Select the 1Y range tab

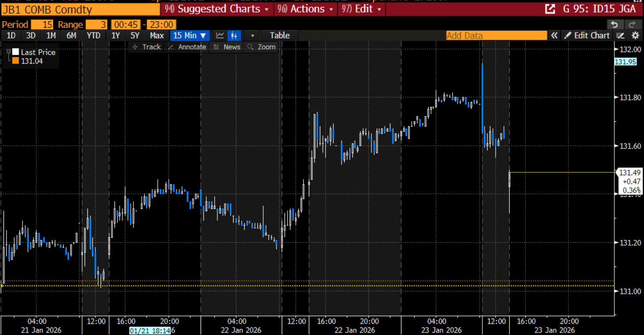pos(115,36)
